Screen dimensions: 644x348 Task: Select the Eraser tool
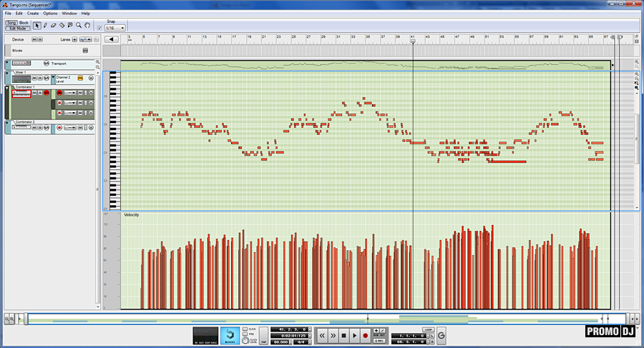click(x=54, y=26)
